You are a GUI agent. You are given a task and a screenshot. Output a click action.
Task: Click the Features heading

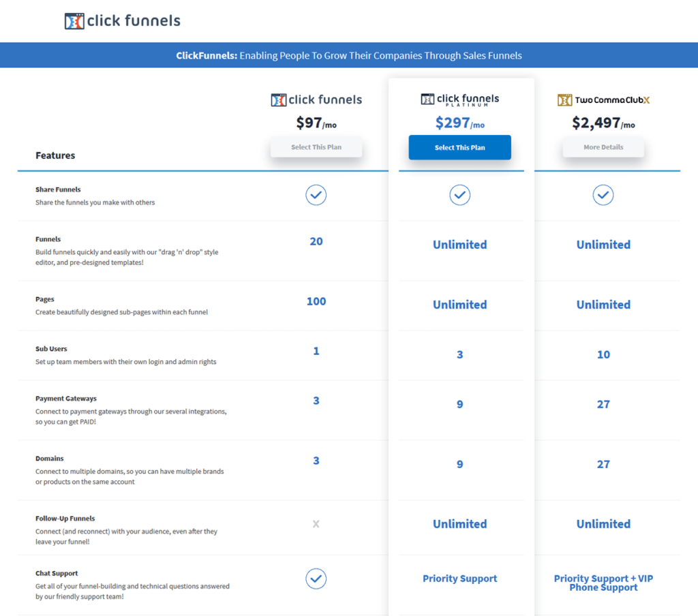point(55,155)
